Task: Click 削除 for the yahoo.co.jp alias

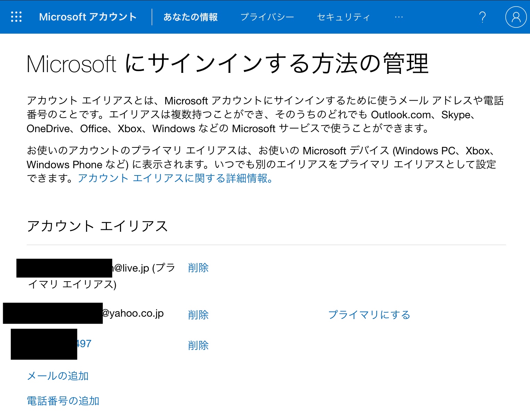Action: (198, 315)
